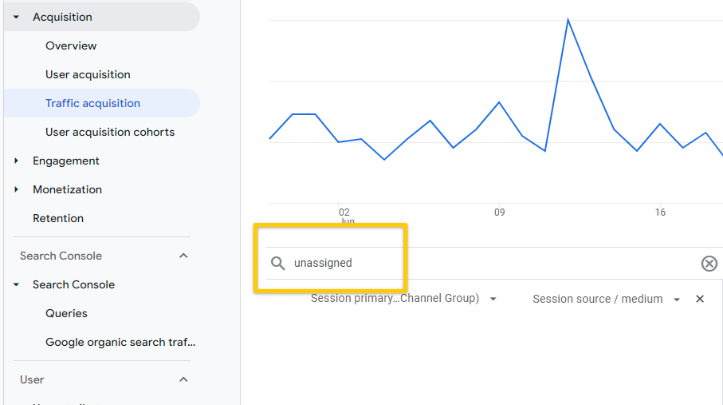Collapse the Search Console subsection arrow

click(x=16, y=285)
